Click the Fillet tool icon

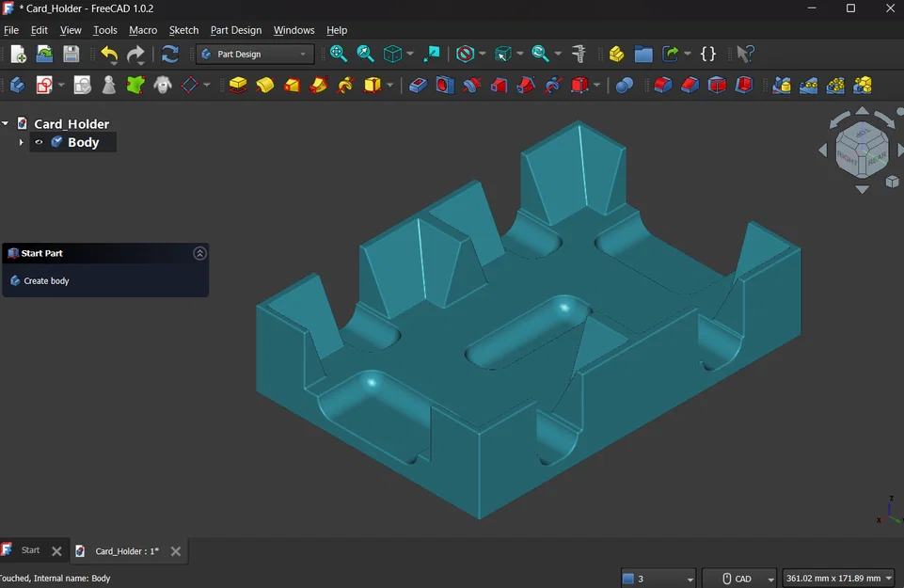663,86
